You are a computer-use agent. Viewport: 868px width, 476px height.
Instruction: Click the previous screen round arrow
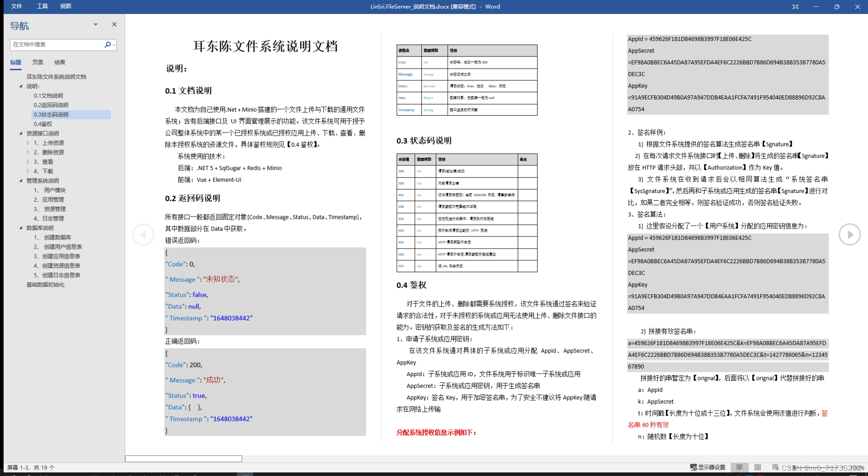[x=143, y=235]
